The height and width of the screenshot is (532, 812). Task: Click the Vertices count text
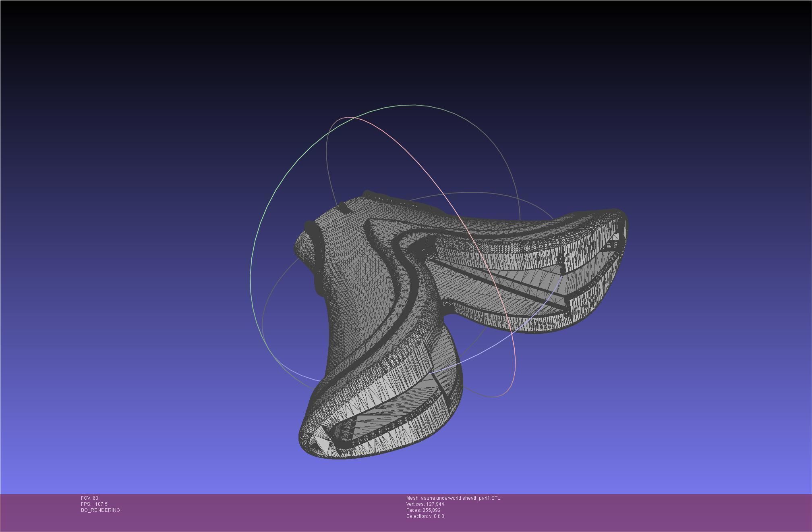[425, 504]
